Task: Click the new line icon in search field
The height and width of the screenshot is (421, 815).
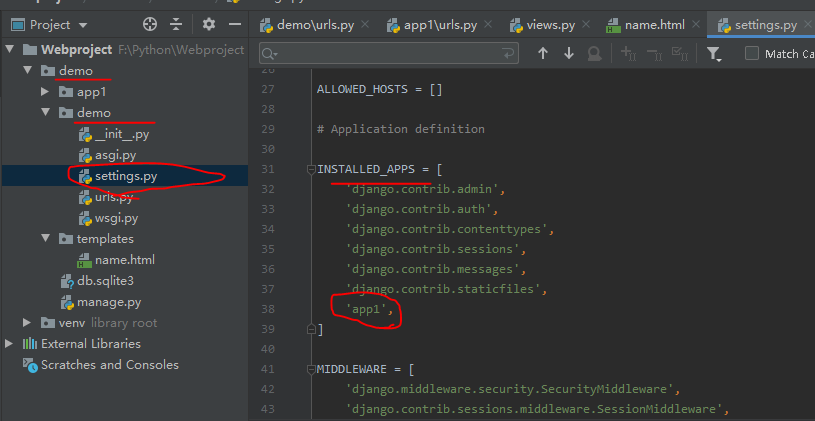Action: (508, 53)
